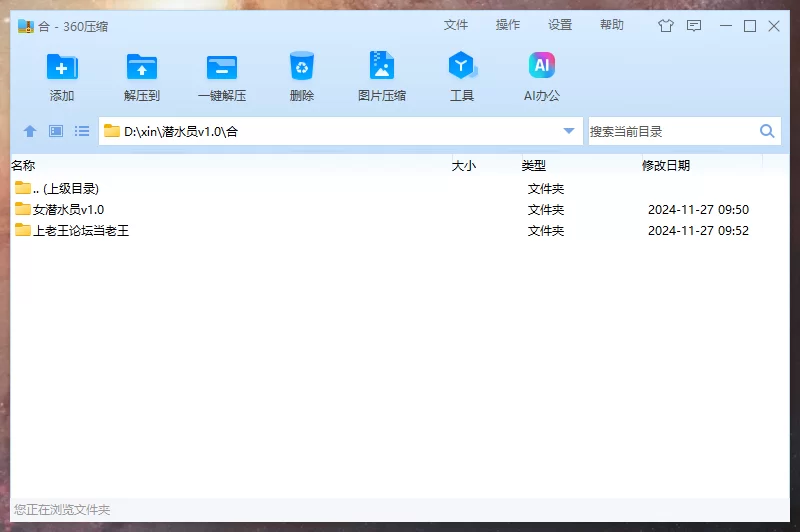Open the 操作 (Operation) menu
Screen dimensions: 800x532
click(508, 25)
